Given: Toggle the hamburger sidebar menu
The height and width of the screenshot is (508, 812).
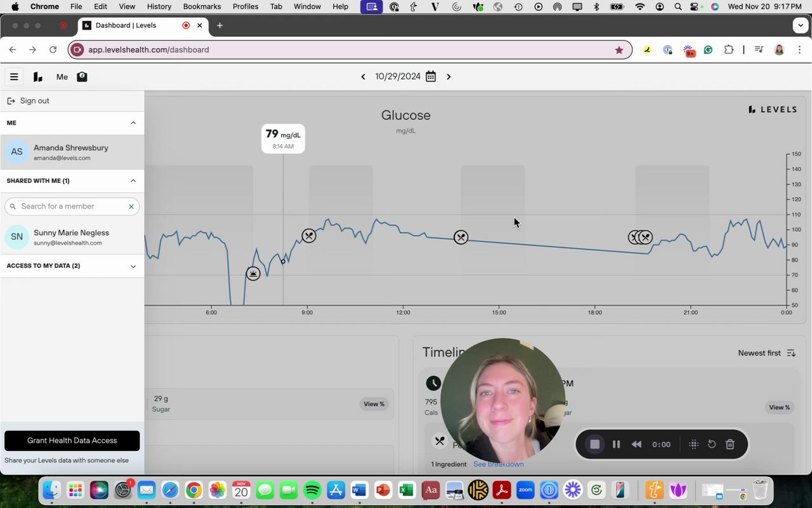Looking at the screenshot, I should [x=14, y=77].
